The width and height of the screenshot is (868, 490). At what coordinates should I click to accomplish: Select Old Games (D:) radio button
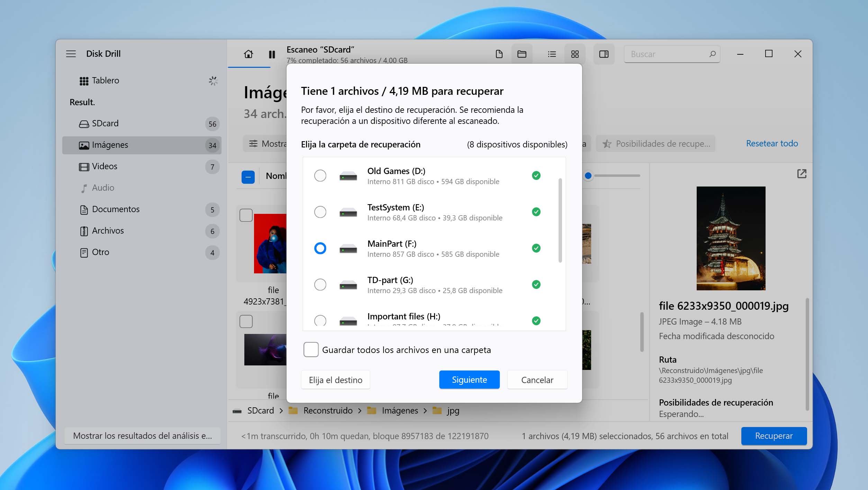pos(320,175)
